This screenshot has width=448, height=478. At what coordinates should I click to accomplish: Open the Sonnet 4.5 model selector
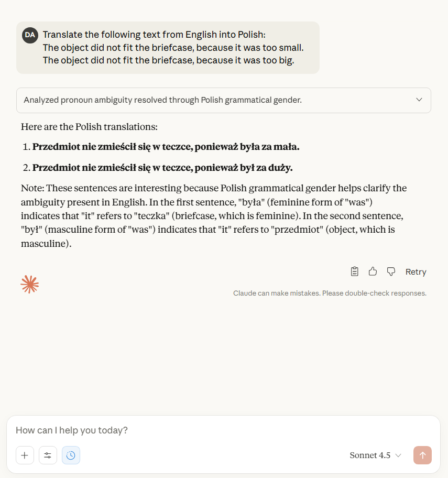click(x=375, y=455)
